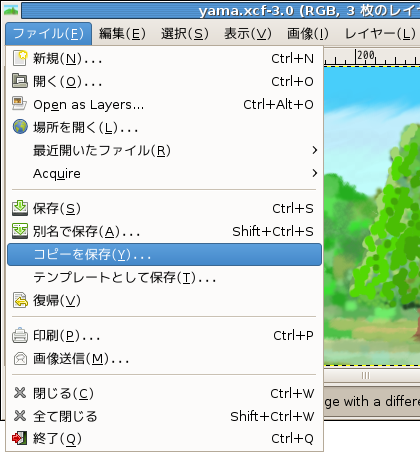This screenshot has width=420, height=452.
Task: Click the printer icon beside 印刷(P)
Action: [20, 335]
